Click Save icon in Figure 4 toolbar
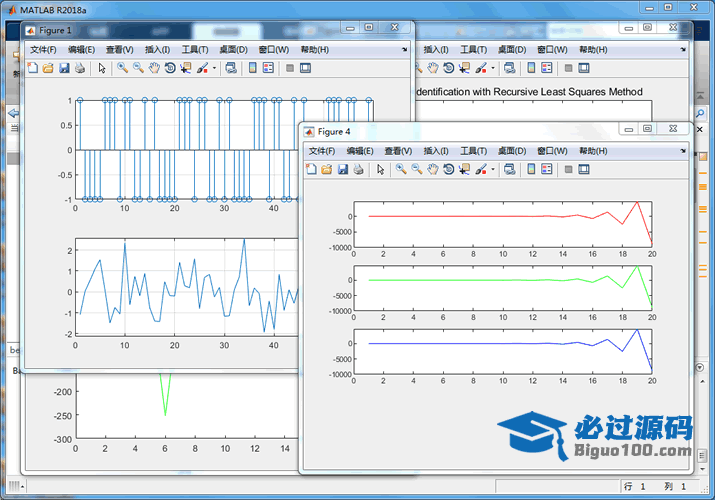The height and width of the screenshot is (500, 715). (x=343, y=169)
